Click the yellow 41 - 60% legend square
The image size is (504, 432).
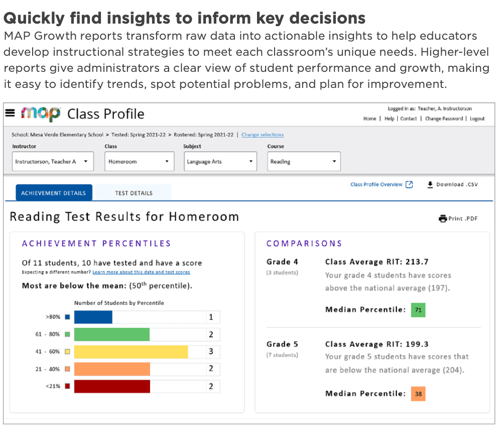tap(67, 352)
